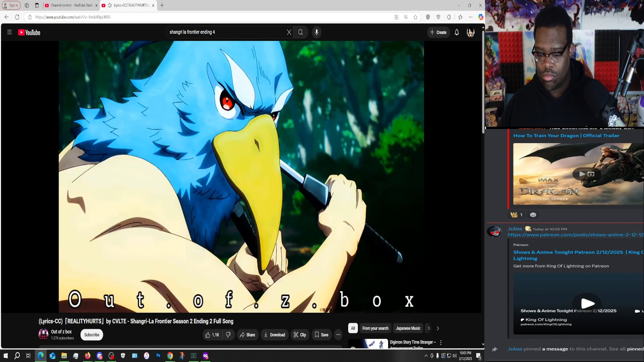
Task: Play the Shows & Anime Tonight Patreon video
Action: (x=588, y=303)
